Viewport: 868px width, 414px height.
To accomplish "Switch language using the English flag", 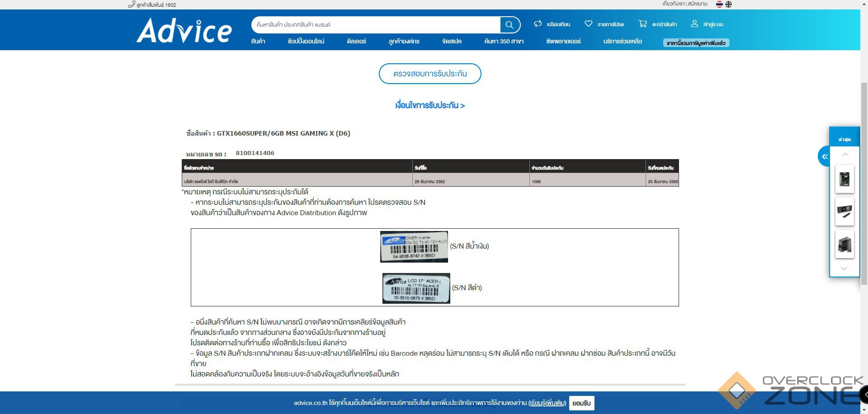I will click(x=728, y=4).
